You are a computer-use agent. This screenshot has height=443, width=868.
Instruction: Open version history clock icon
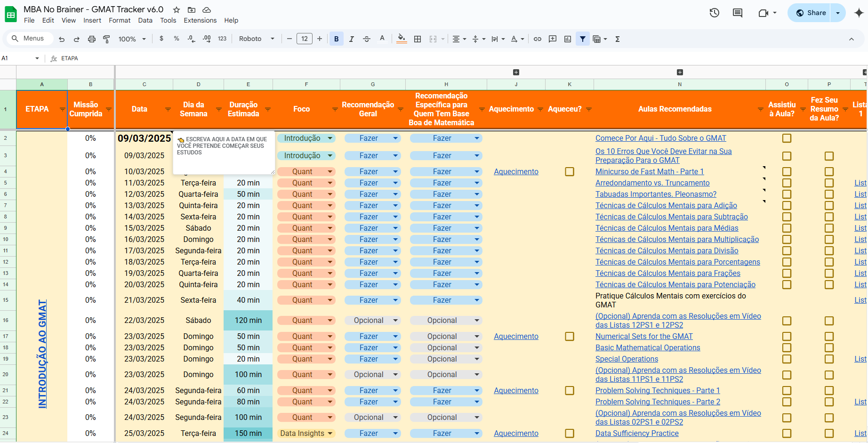[714, 13]
